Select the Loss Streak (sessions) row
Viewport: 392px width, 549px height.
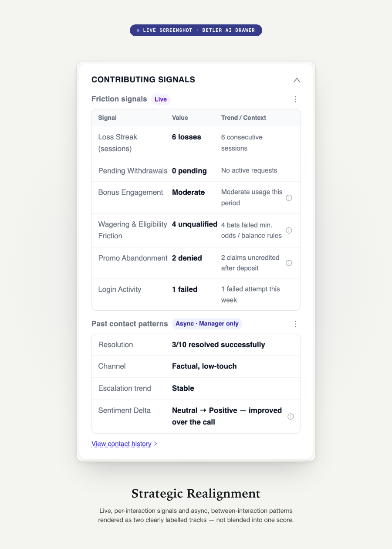[196, 143]
